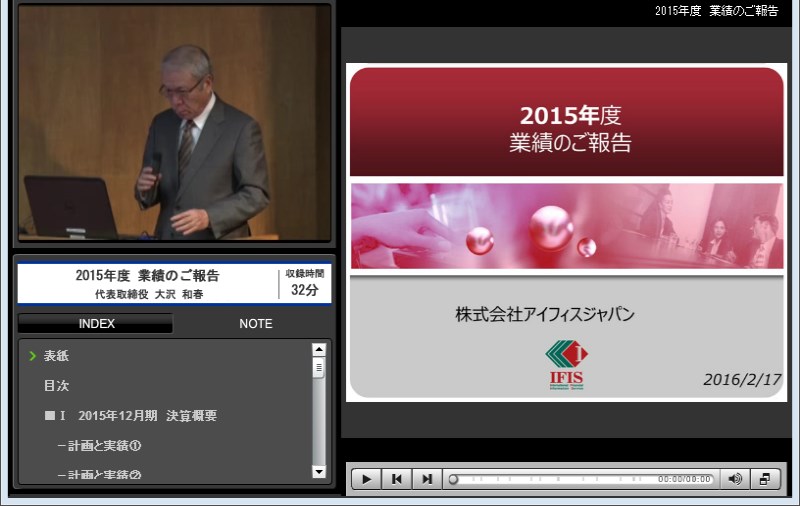This screenshot has height=506, width=800.
Task: Click the playback seek bar handle
Action: [453, 479]
